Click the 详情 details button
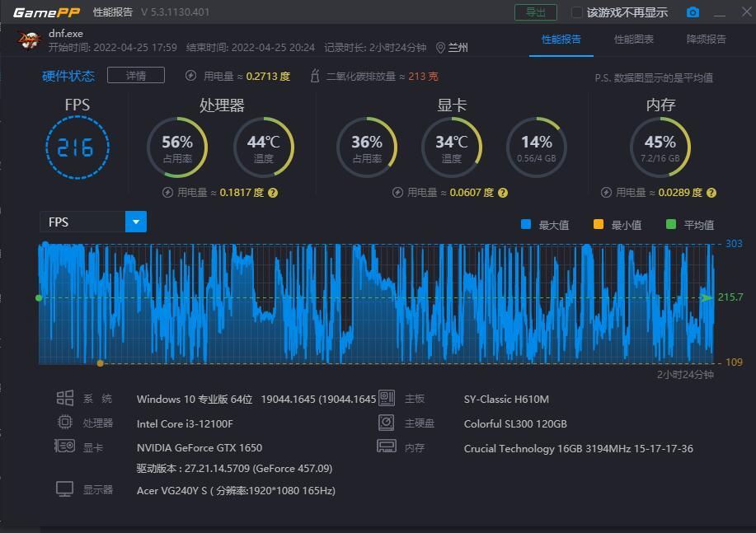Screen dimensions: 756x533 coord(136,76)
